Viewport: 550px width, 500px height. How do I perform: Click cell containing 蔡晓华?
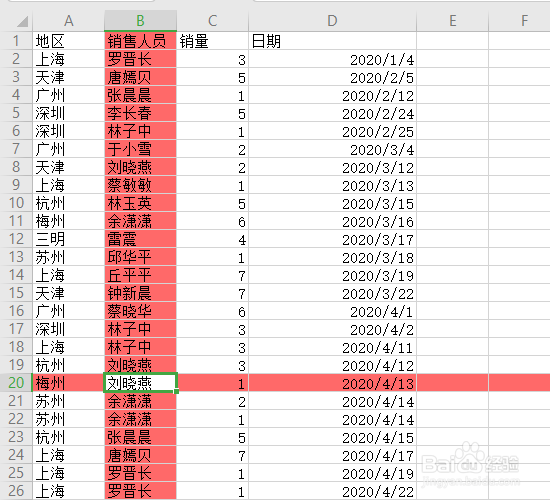140,311
